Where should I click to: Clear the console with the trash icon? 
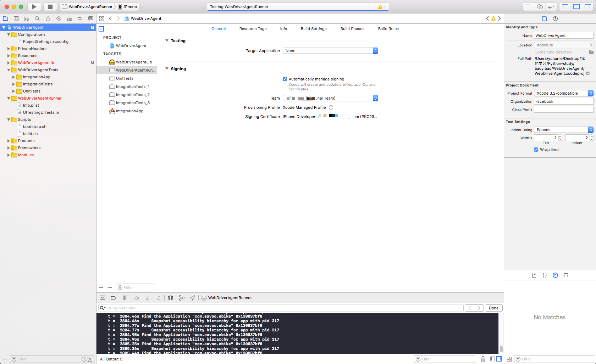(x=483, y=359)
